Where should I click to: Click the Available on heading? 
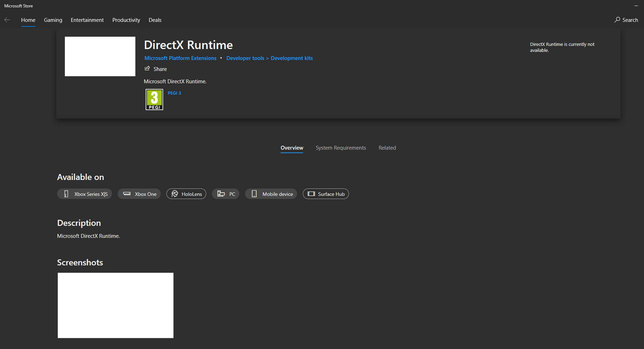[x=81, y=177]
